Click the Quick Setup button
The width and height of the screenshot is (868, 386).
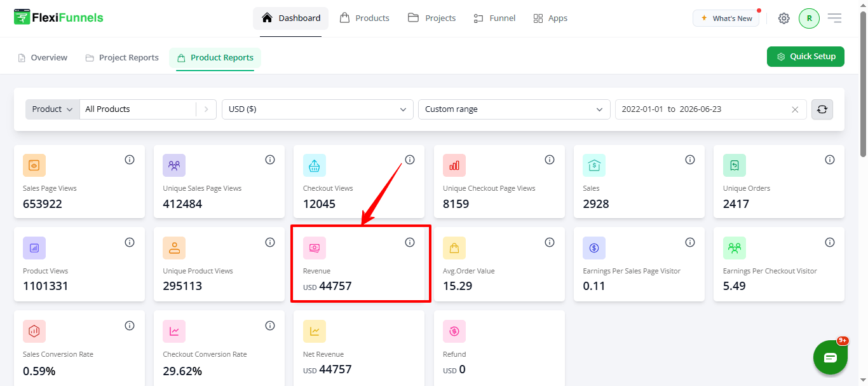806,57
